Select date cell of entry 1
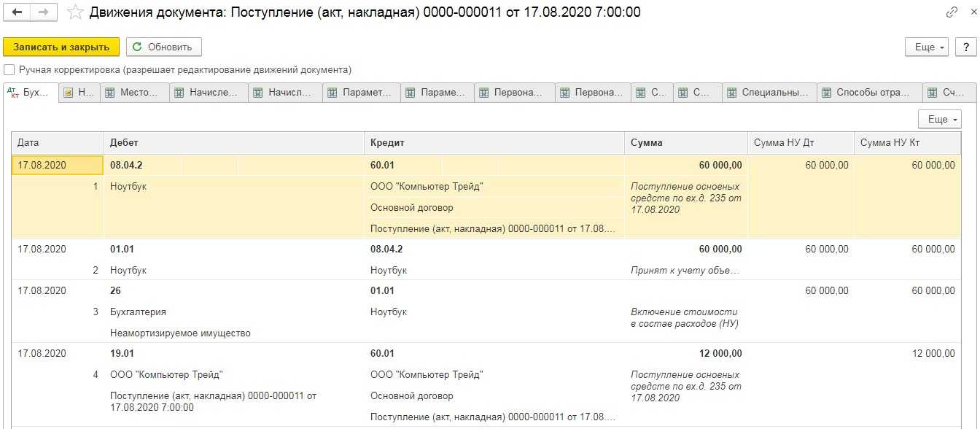This screenshot has width=980, height=429. pos(58,166)
